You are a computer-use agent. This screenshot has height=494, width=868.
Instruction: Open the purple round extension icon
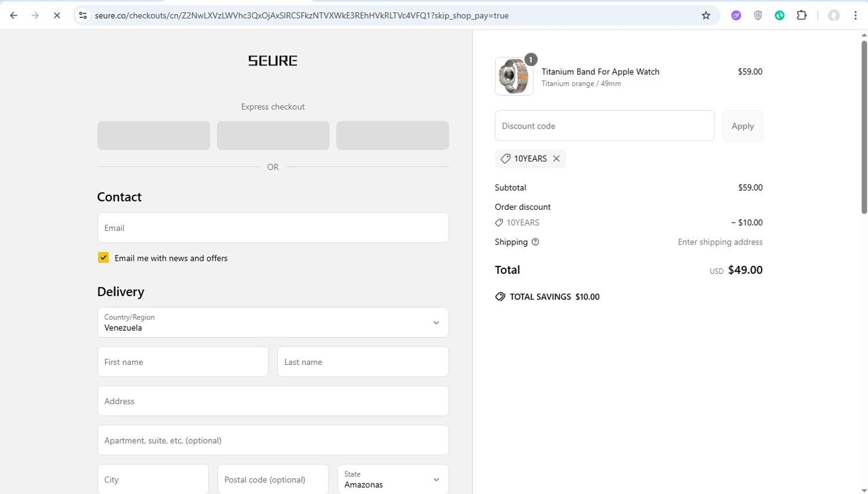coord(736,16)
